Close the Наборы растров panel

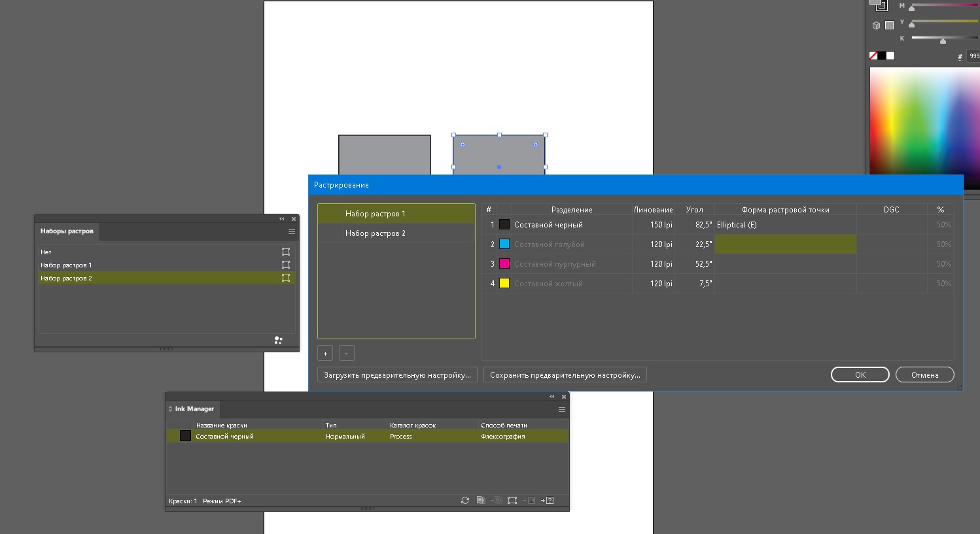click(294, 219)
